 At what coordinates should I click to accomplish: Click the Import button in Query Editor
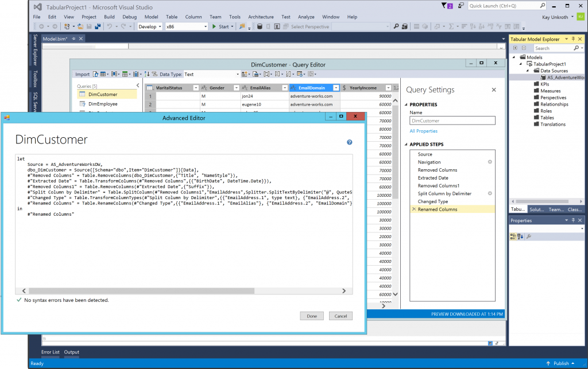[x=83, y=74]
